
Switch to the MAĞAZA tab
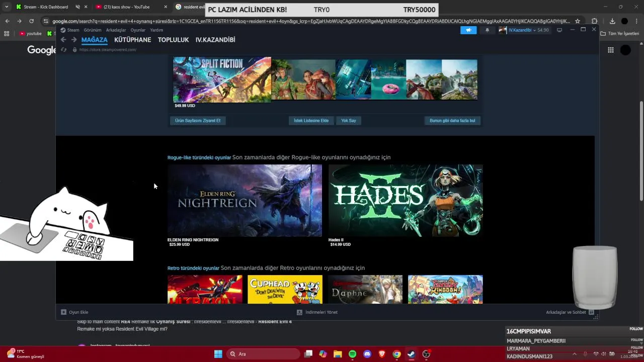point(95,40)
